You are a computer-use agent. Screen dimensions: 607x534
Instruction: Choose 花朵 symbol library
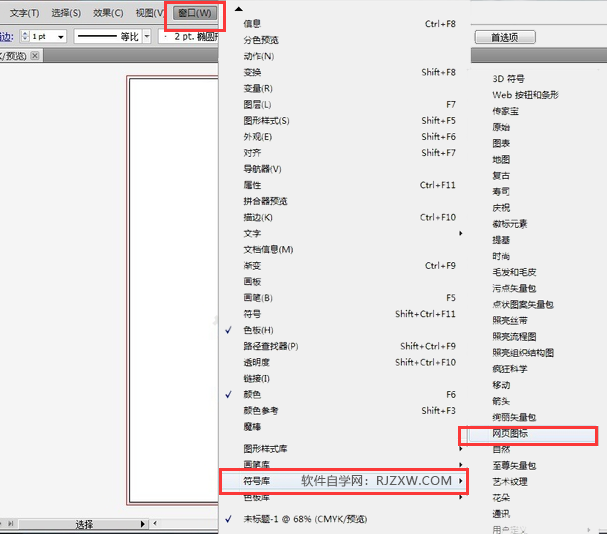coord(501,498)
